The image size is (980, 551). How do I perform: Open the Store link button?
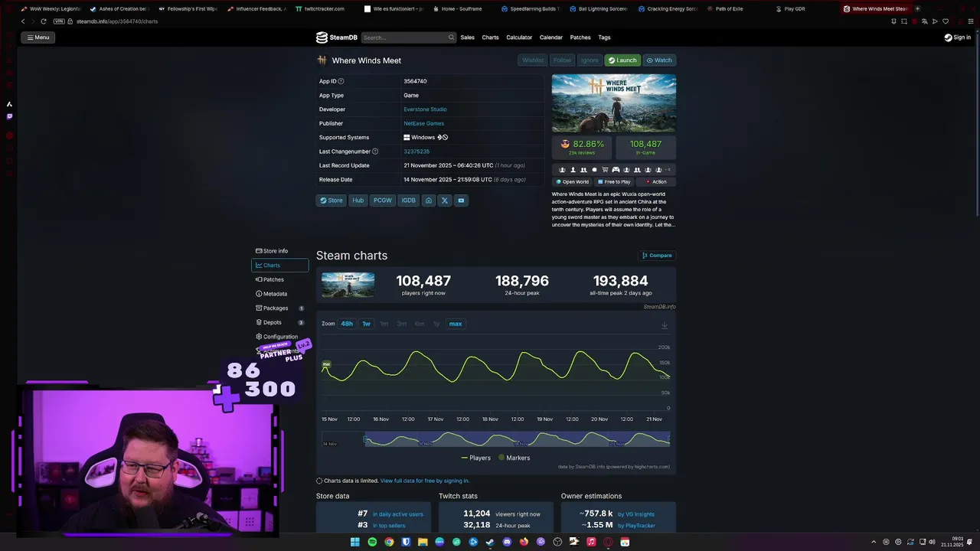tap(332, 201)
